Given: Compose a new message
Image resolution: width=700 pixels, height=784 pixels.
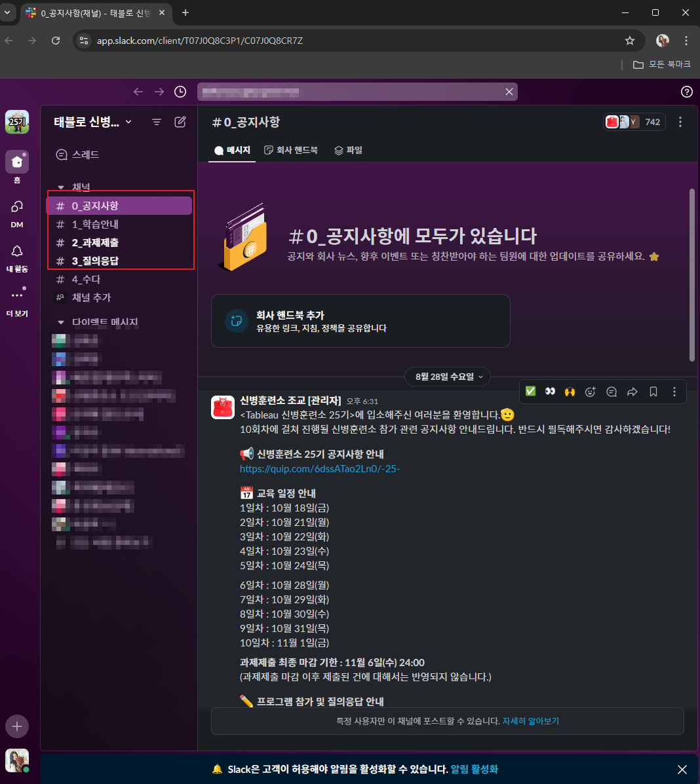Looking at the screenshot, I should pos(180,122).
